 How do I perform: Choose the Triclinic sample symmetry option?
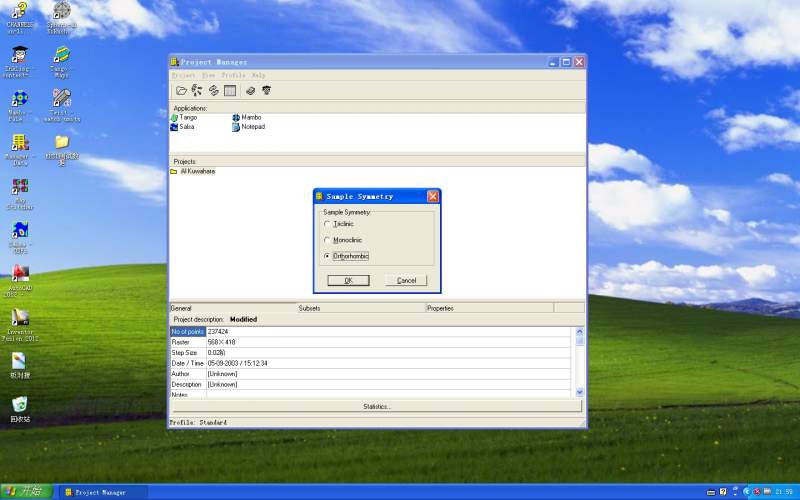[x=339, y=224]
